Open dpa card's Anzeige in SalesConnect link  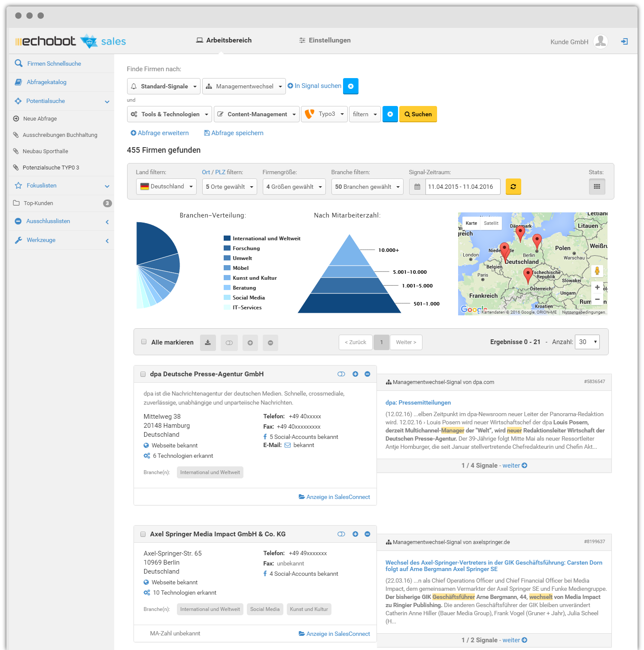coord(334,497)
